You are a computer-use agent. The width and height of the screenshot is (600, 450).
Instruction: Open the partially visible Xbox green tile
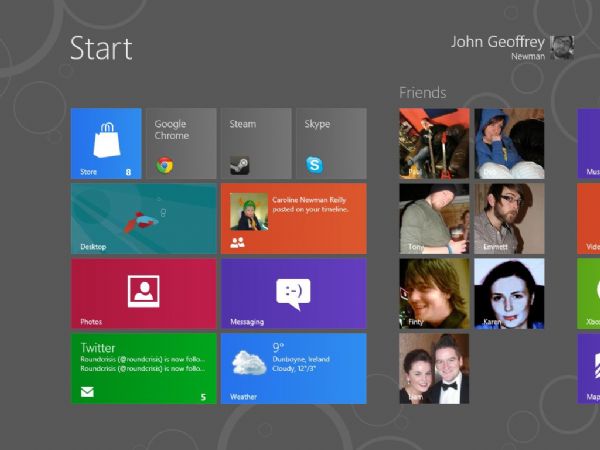[589, 293]
